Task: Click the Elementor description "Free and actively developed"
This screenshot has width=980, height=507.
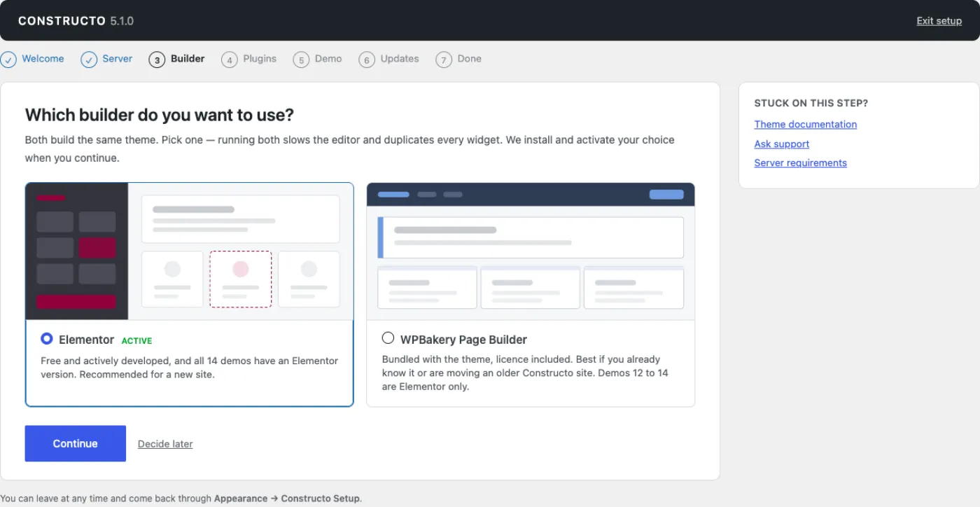Action: (x=189, y=368)
